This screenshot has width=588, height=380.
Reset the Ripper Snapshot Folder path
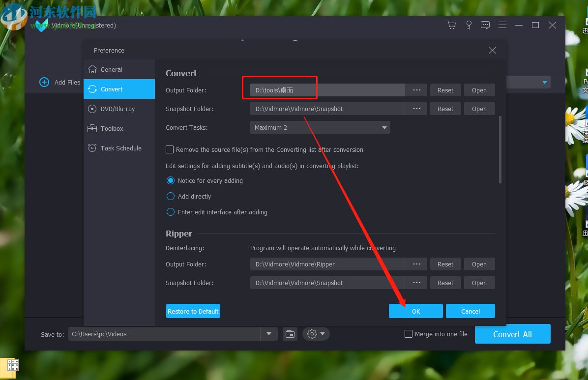tap(445, 283)
